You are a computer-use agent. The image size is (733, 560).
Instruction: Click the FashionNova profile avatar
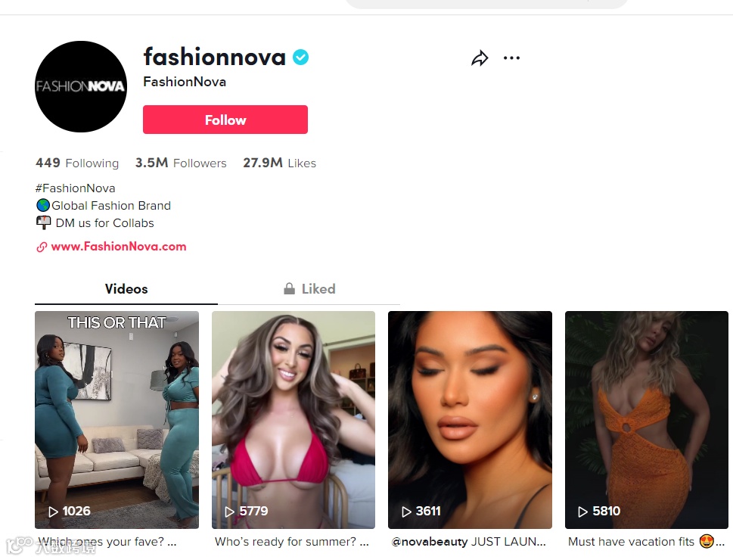81,86
